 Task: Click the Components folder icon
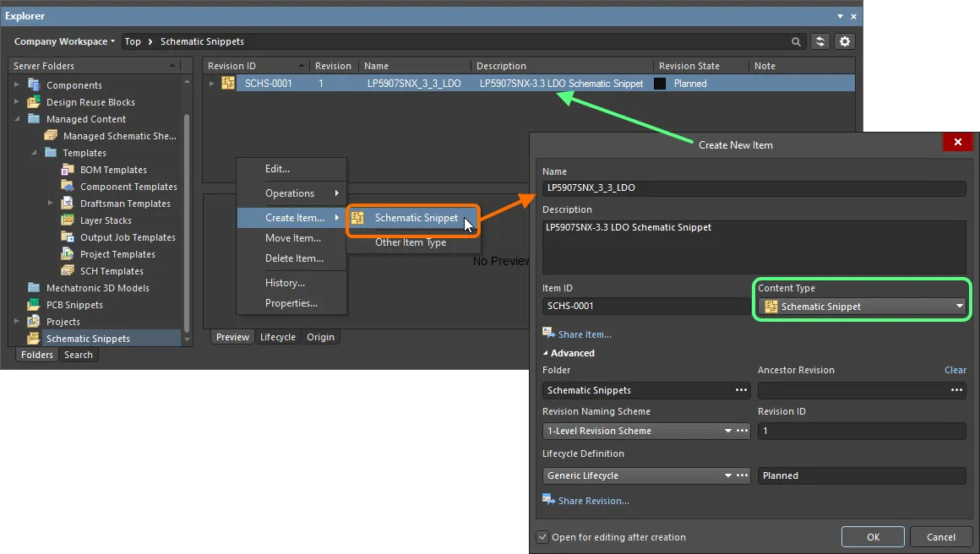tap(34, 85)
